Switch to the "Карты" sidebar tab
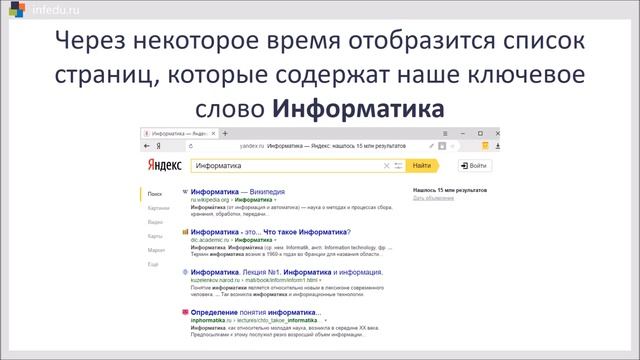This screenshot has height=360, width=640. pos(155,236)
